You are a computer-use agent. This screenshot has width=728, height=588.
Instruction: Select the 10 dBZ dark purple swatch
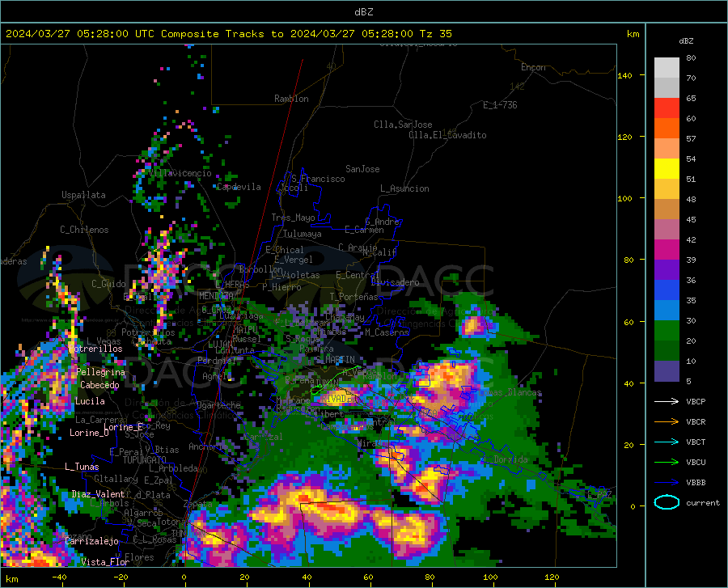(667, 371)
